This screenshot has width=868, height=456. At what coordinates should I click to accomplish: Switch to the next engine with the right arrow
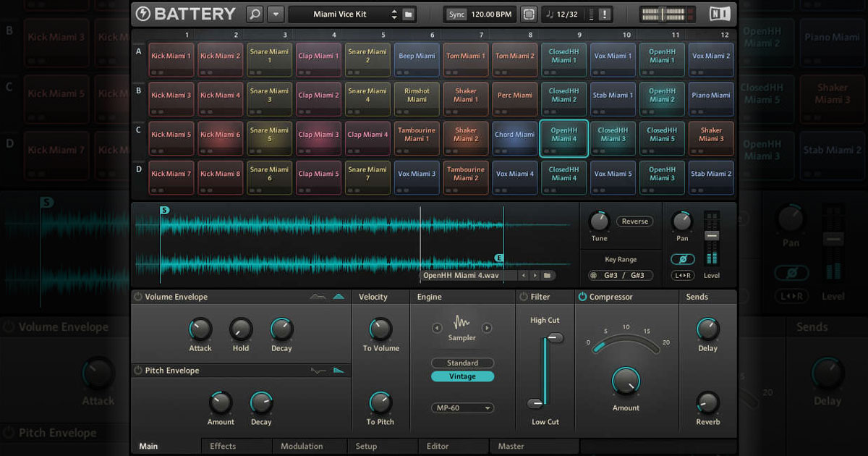[x=487, y=328]
